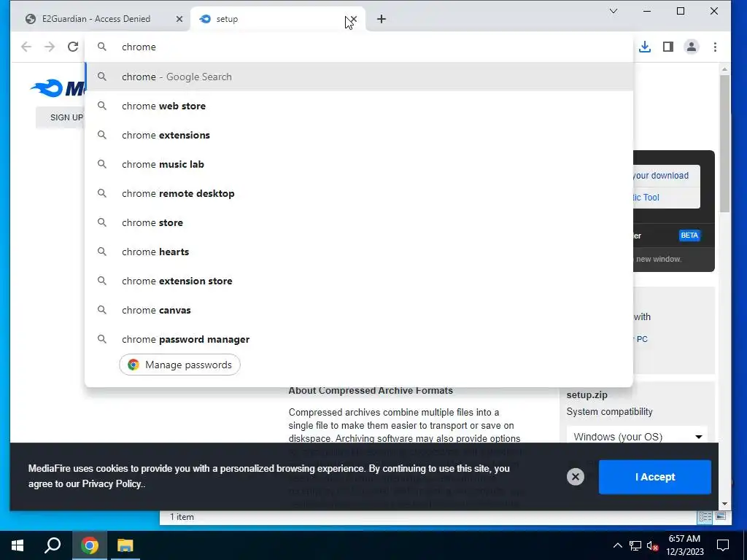
Task: Show hidden system tray icons
Action: [617, 545]
